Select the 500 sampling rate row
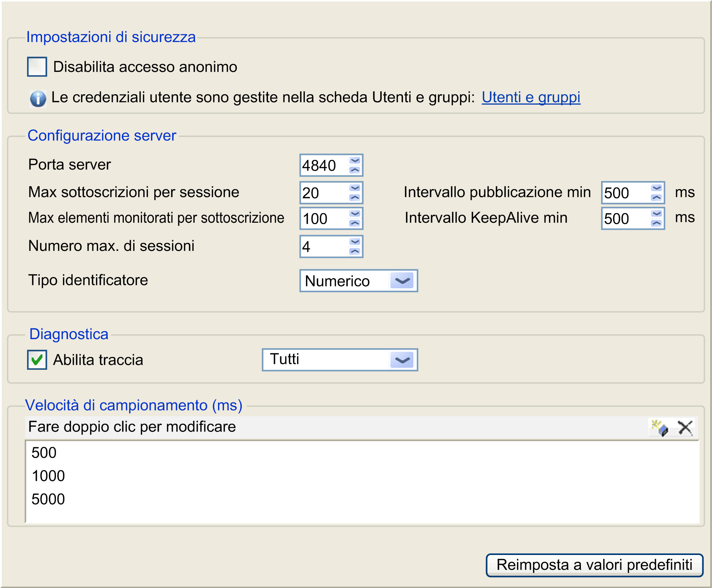The width and height of the screenshot is (712, 588). click(44, 453)
